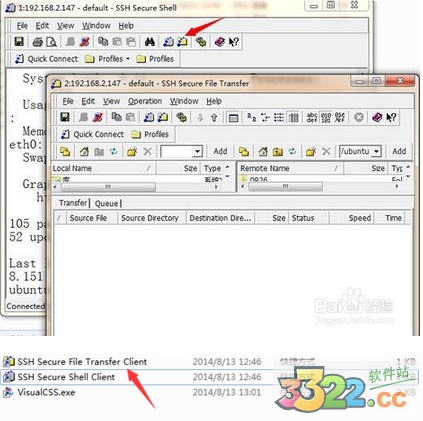Click Quick Connect in Secure Shell window

(x=47, y=59)
